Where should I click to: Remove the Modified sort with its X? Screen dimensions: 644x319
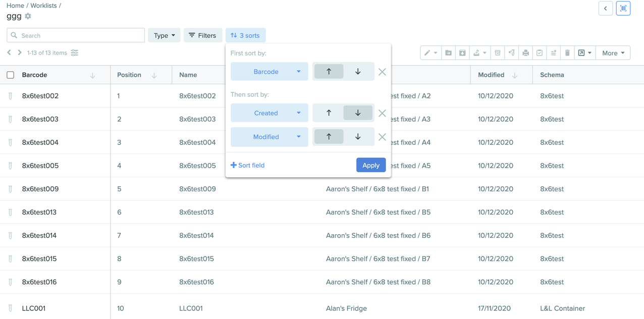click(x=382, y=137)
